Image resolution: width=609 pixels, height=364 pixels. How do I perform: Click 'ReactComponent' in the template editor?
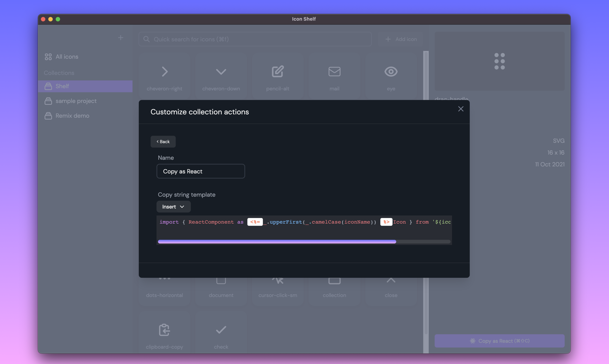[x=211, y=222]
